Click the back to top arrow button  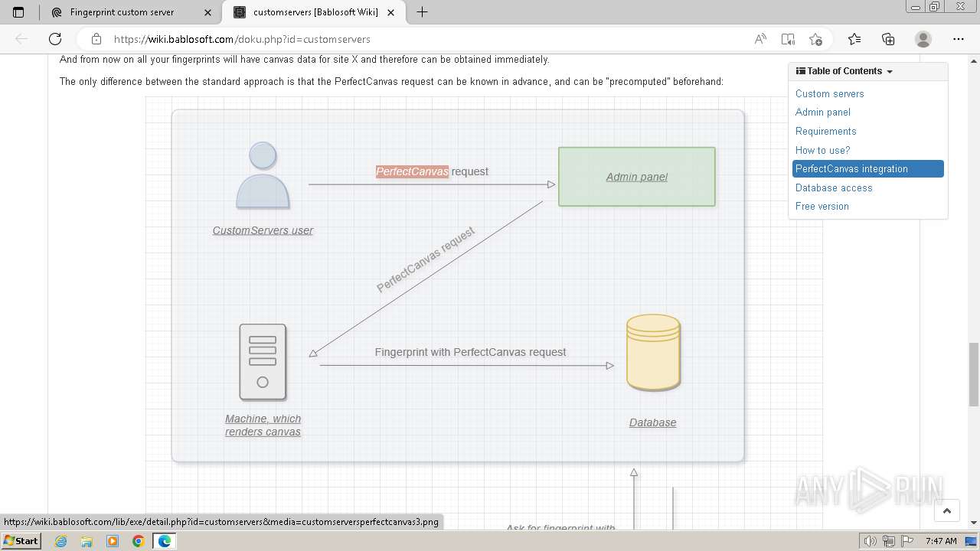(946, 510)
